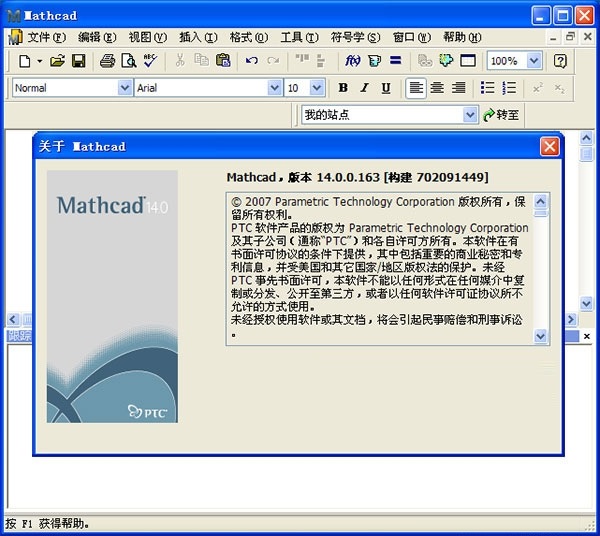The width and height of the screenshot is (600, 536).
Task: Open the 工具(T) menu
Action: [x=299, y=37]
